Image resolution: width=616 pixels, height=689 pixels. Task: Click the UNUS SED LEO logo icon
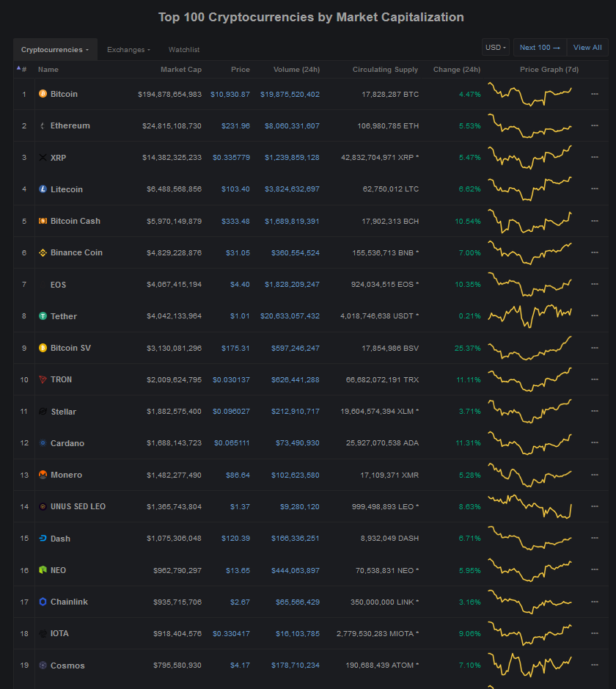43,506
